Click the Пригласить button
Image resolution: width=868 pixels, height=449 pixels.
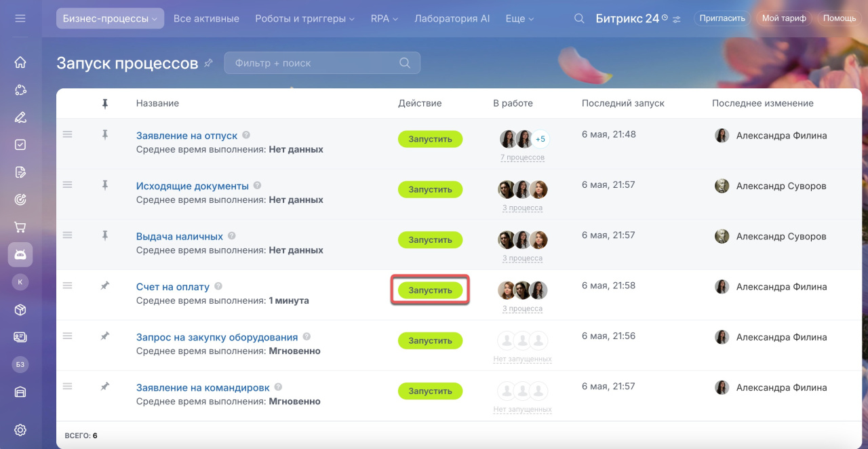(x=722, y=18)
